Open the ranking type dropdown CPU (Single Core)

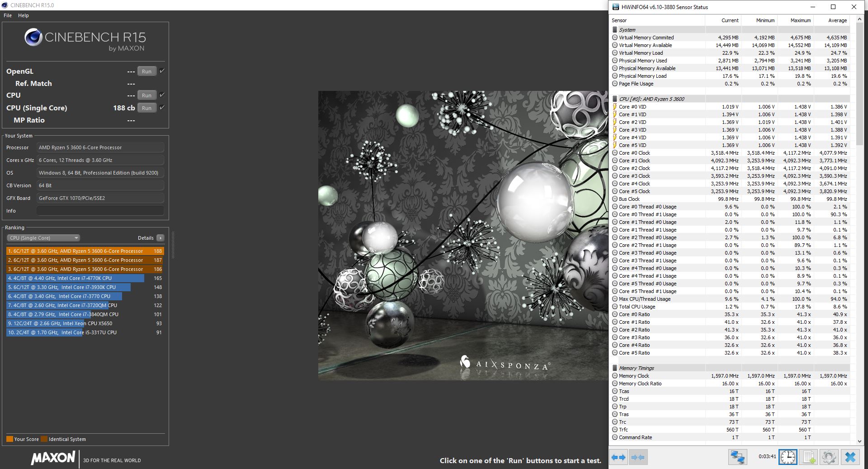click(x=43, y=238)
